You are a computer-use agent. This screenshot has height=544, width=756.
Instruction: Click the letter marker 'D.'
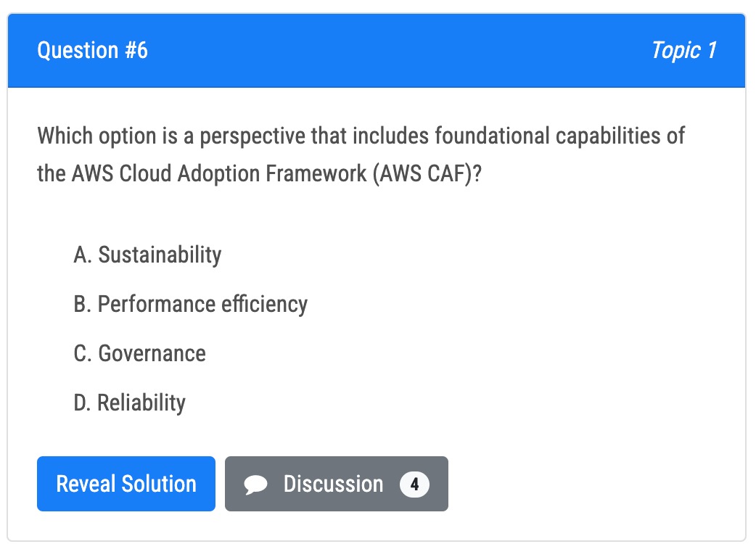tap(83, 403)
